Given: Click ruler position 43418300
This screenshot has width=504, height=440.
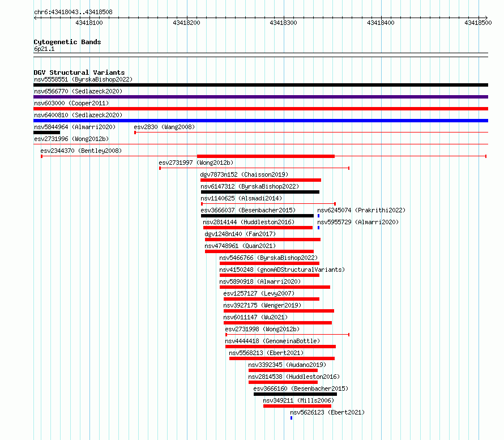Looking at the screenshot, I should click(283, 23).
